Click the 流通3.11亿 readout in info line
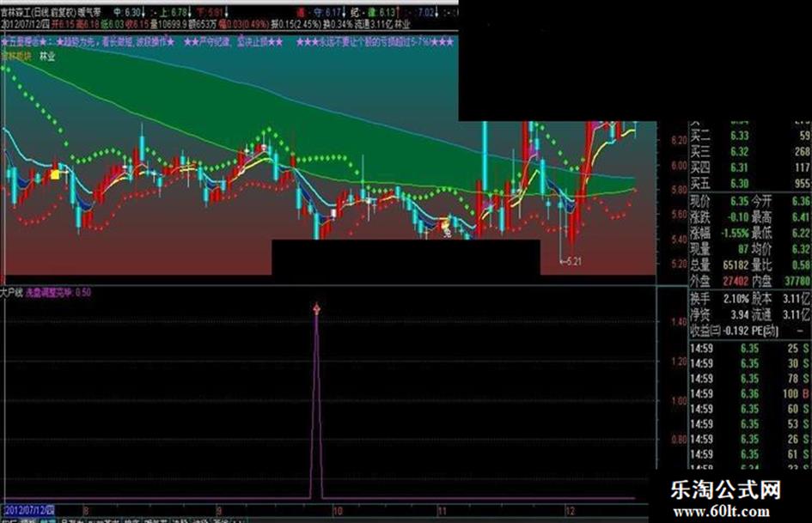 374,24
